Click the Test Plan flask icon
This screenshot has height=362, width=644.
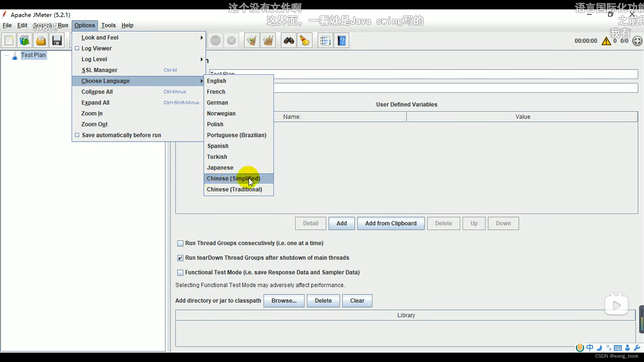[x=15, y=56]
